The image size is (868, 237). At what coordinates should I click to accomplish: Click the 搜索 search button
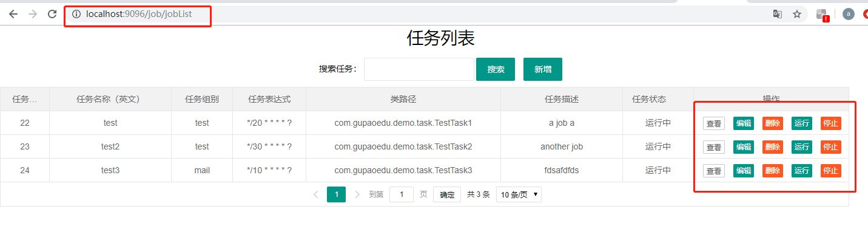click(496, 69)
